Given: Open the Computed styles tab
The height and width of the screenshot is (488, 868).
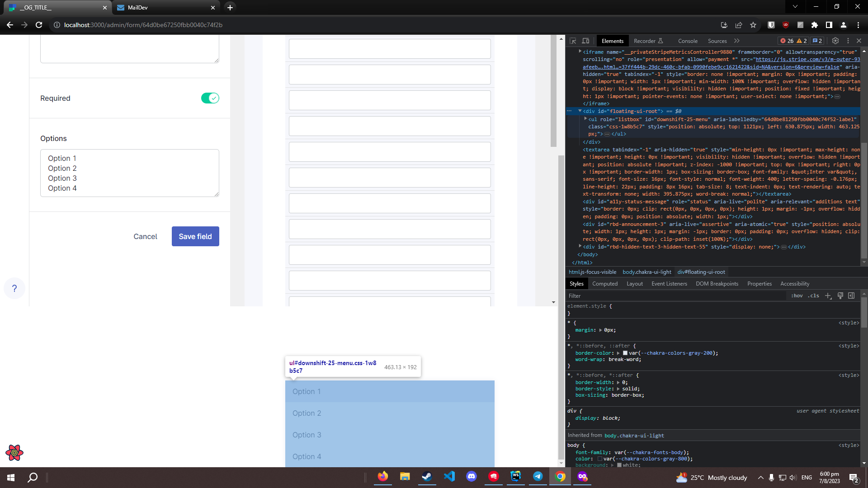Looking at the screenshot, I should [605, 283].
